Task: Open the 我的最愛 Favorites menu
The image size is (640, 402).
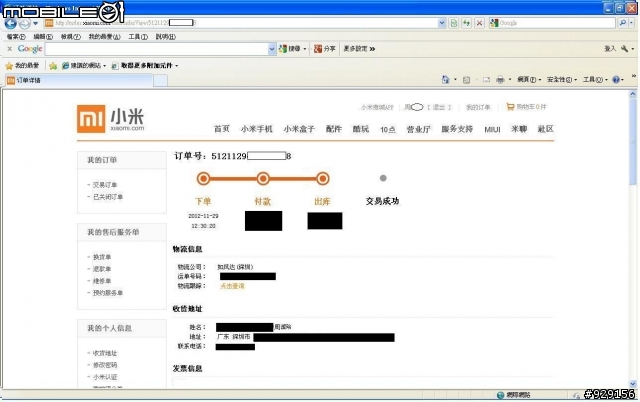Action: pos(104,37)
